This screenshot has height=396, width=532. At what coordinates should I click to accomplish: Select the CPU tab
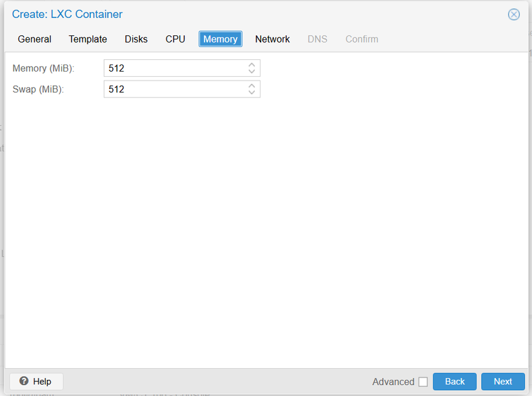tap(175, 39)
